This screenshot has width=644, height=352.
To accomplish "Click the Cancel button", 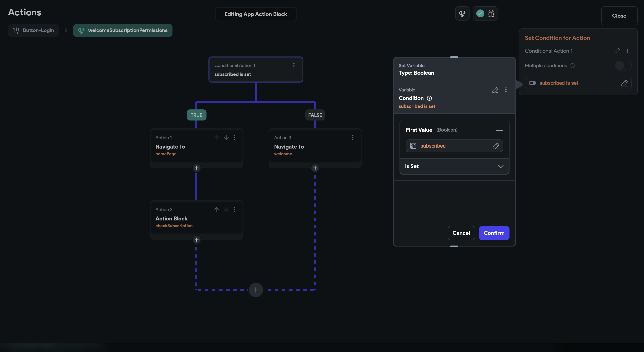I will pyautogui.click(x=461, y=233).
